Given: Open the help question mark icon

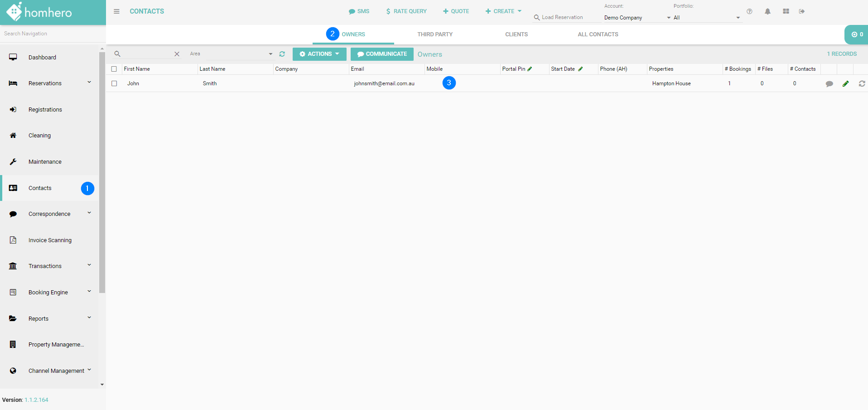Looking at the screenshot, I should coord(749,11).
